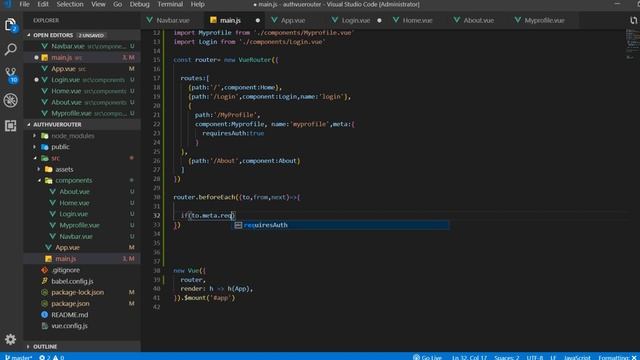The height and width of the screenshot is (360, 640).
Task: Click the Go Live status button
Action: click(x=427, y=357)
